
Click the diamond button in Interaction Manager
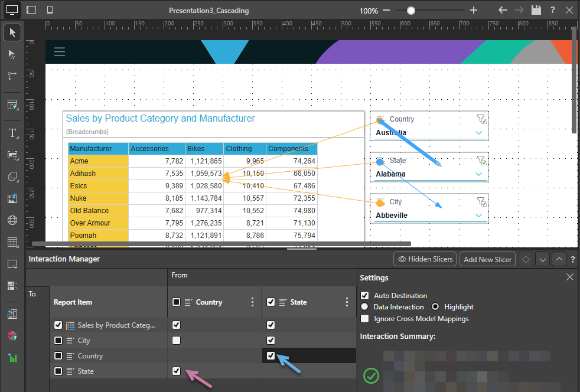pyautogui.click(x=526, y=259)
